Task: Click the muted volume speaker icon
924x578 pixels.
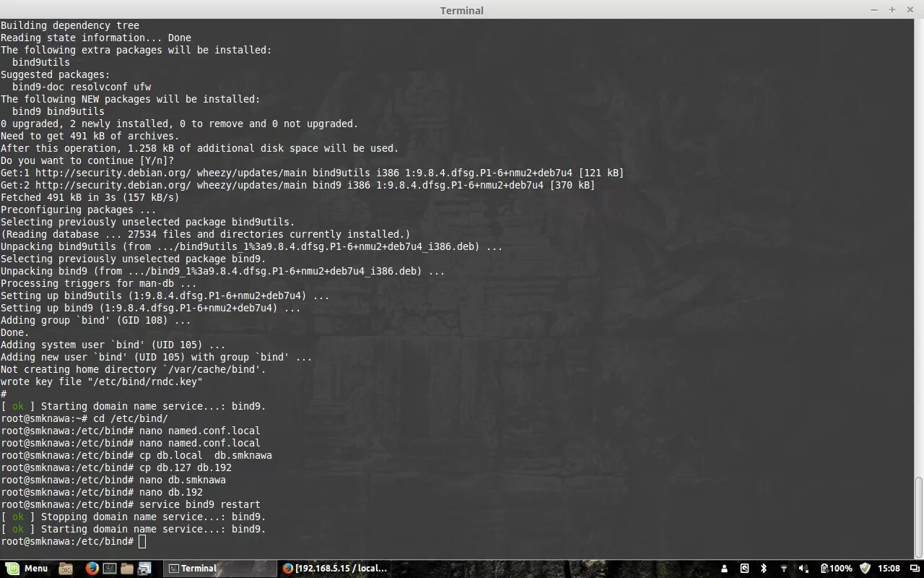Action: [x=804, y=569]
